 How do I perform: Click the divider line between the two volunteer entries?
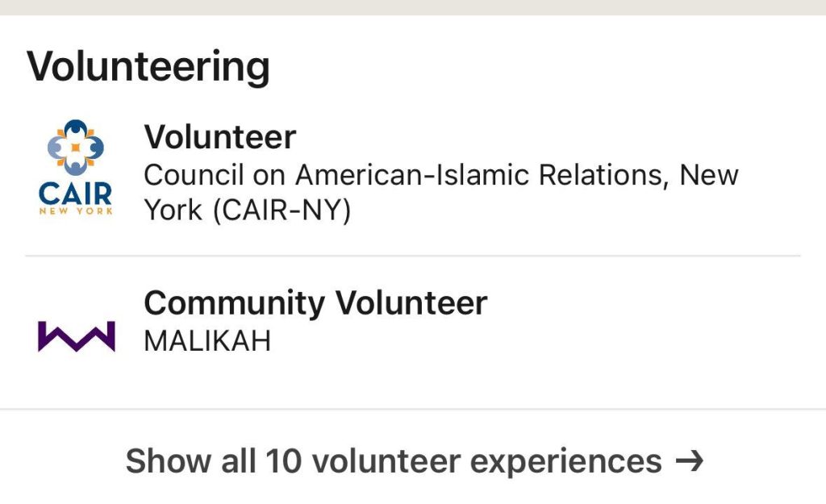(x=413, y=256)
